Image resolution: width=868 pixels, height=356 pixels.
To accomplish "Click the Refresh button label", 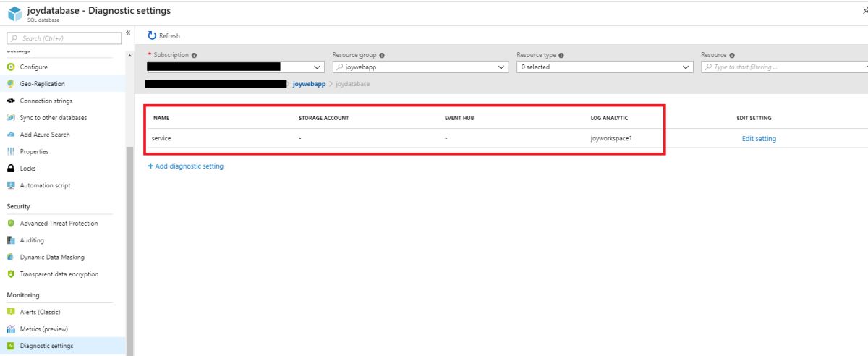I will point(169,35).
